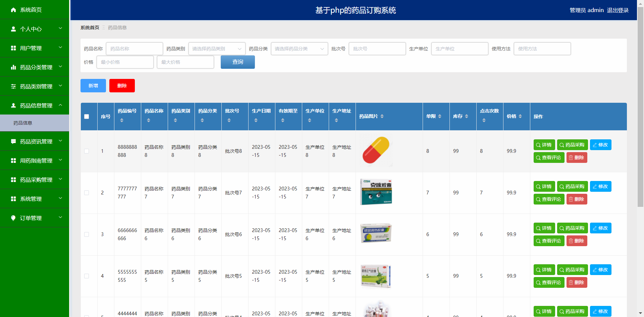
Task: Sort table by 库存 arrows
Action: pyautogui.click(x=467, y=116)
